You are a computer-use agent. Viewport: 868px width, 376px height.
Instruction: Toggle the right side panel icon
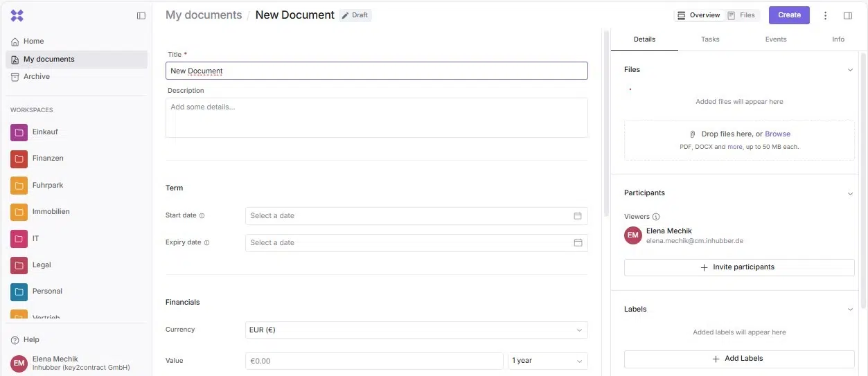click(848, 16)
